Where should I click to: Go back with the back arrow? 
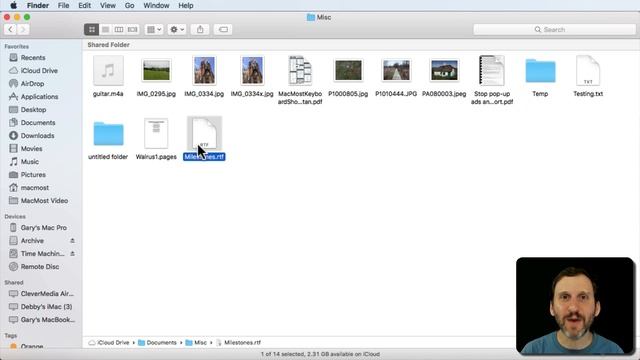coord(10,29)
